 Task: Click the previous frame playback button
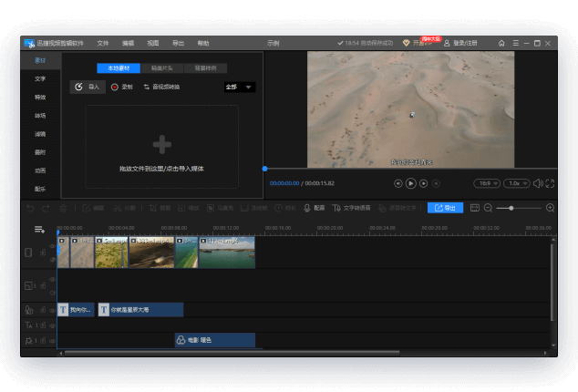(398, 183)
